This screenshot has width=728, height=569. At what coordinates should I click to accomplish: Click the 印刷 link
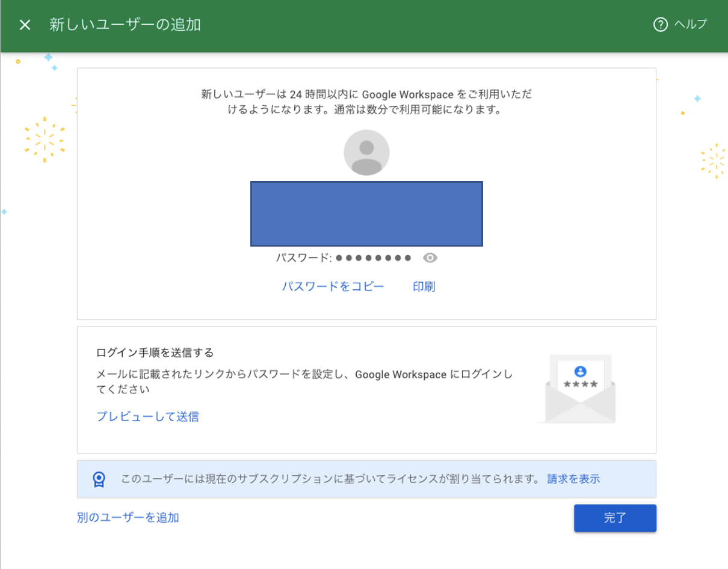pos(424,286)
